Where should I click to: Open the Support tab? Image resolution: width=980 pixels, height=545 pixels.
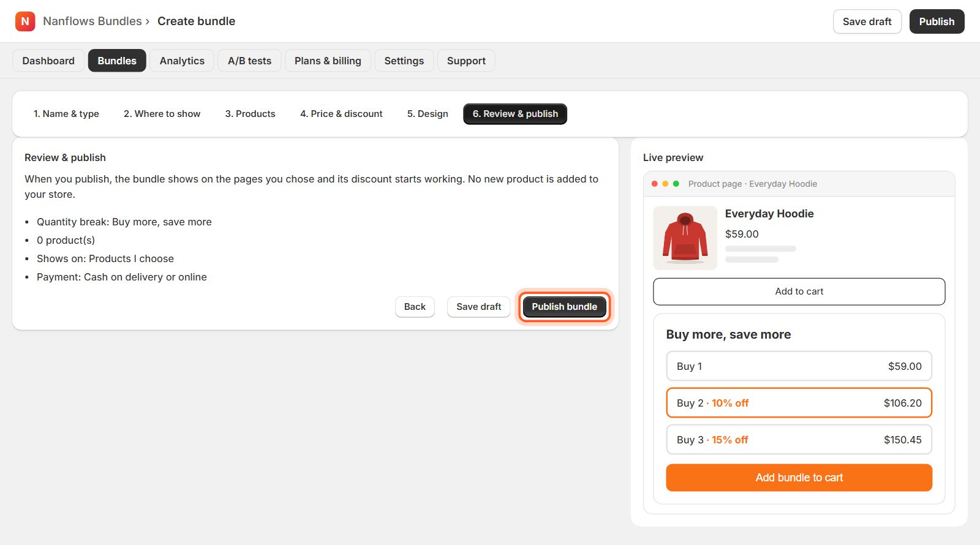(466, 61)
